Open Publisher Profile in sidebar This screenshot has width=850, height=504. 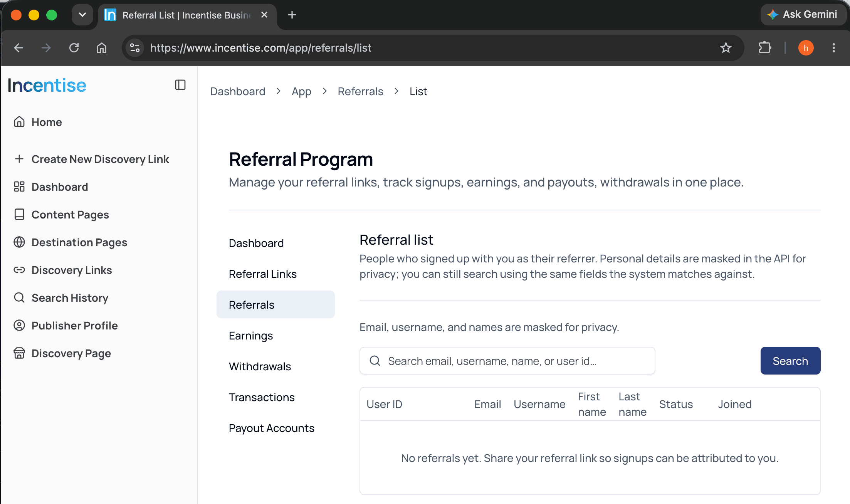pos(75,326)
